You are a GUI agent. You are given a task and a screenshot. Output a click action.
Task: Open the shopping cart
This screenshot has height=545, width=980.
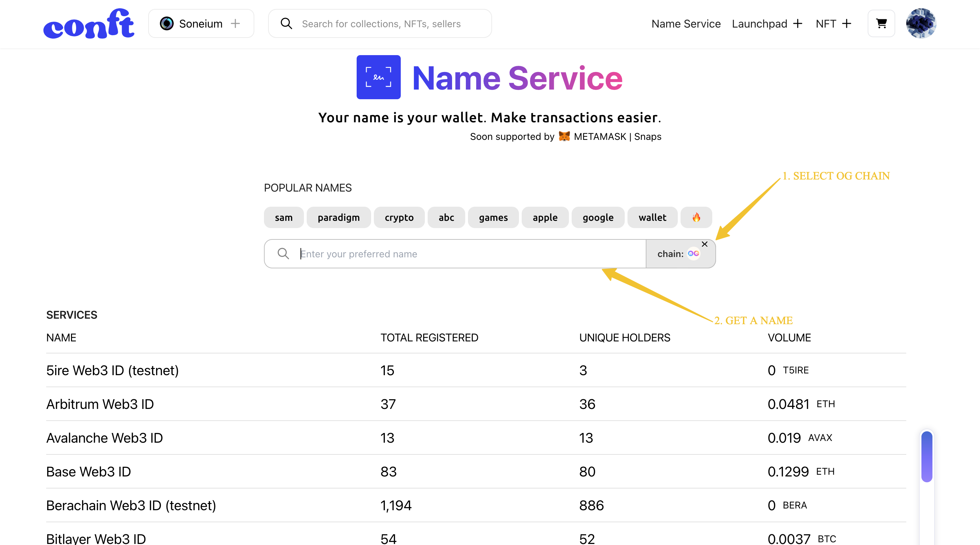(x=881, y=23)
